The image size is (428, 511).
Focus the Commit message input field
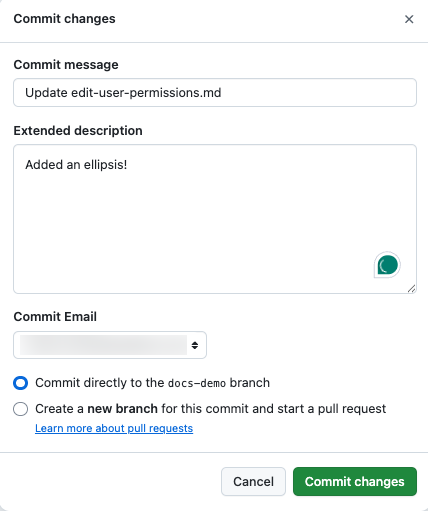point(215,93)
